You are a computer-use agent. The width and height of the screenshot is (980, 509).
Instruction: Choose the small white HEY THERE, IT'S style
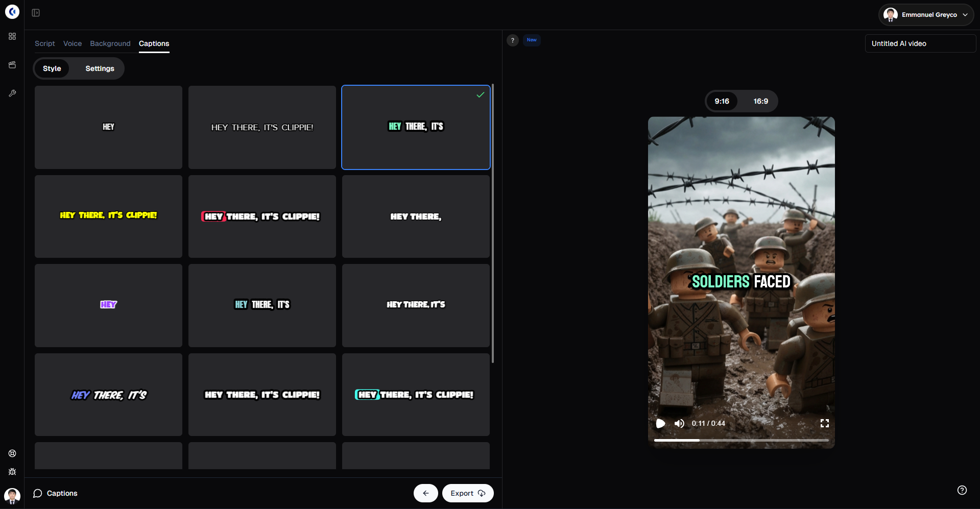(x=416, y=305)
